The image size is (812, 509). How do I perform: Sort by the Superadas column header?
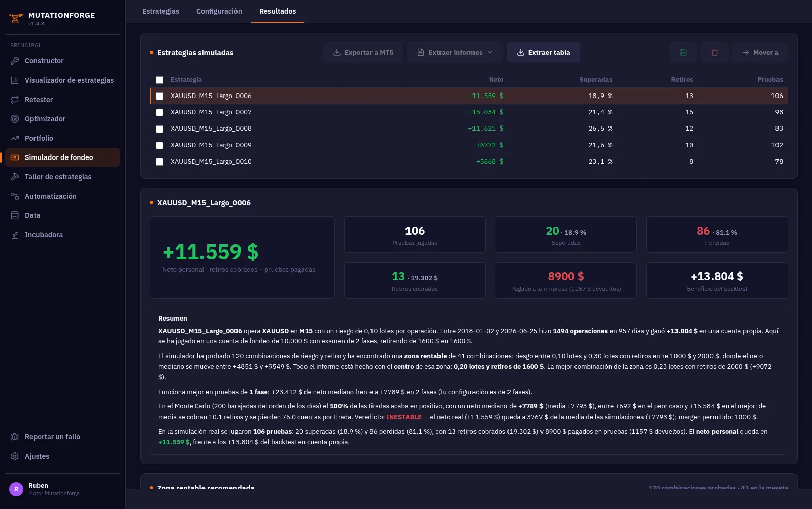tap(595, 80)
